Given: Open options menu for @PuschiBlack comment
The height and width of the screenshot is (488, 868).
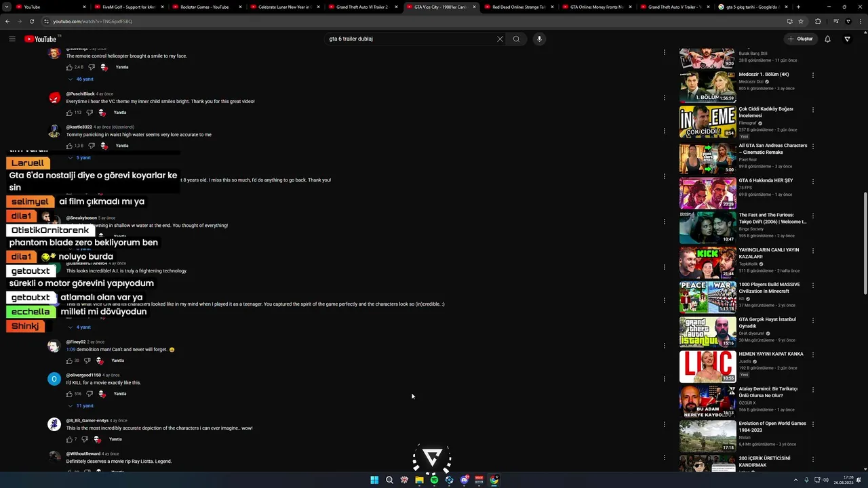Looking at the screenshot, I should pos(665,98).
